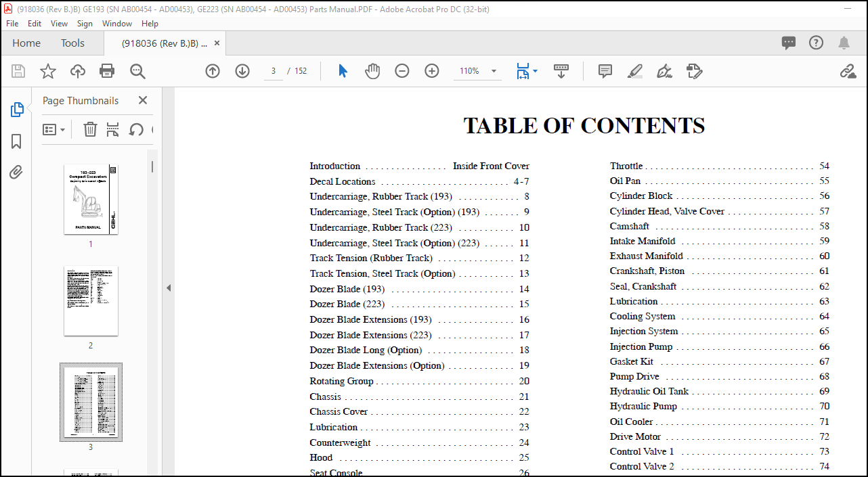This screenshot has height=477, width=868.
Task: Open the comments speech bubble icon
Action: pos(789,43)
